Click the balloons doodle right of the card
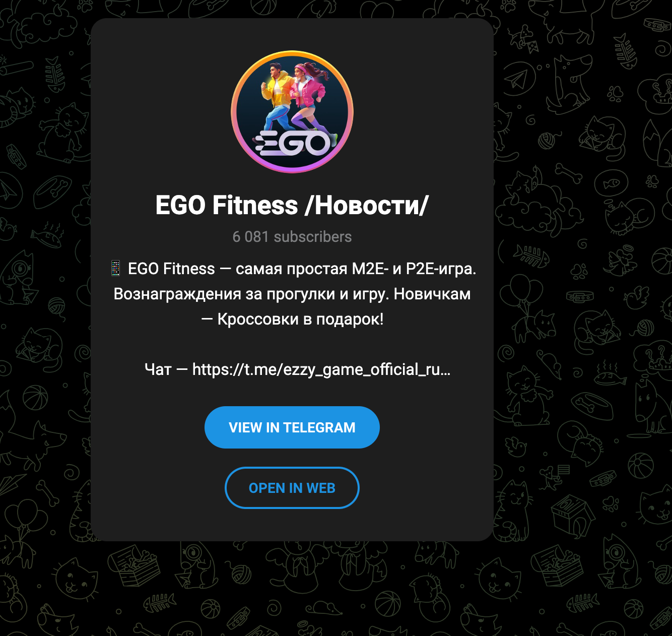Screen dimensions: 672x636 click(x=524, y=292)
